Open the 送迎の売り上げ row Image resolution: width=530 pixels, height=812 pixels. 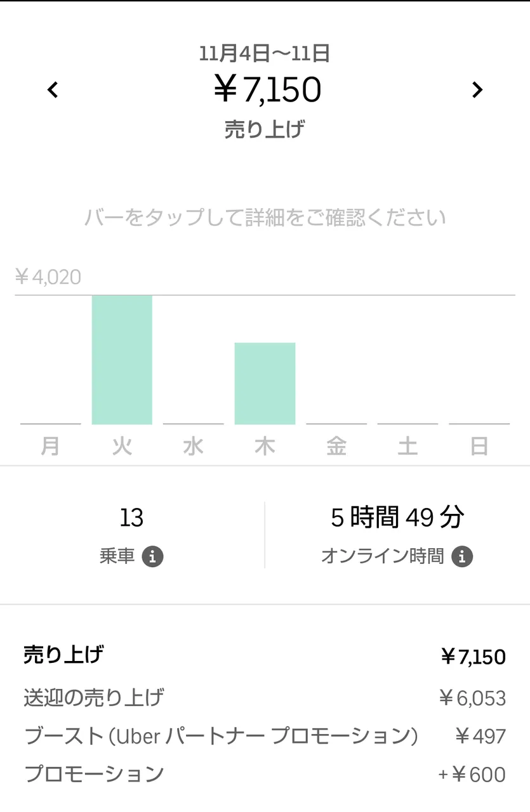(265, 698)
